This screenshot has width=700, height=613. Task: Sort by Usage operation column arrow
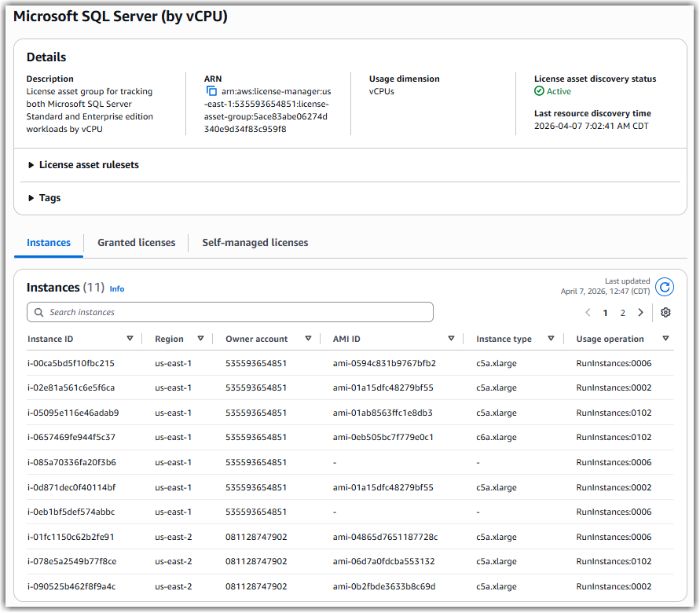point(665,339)
